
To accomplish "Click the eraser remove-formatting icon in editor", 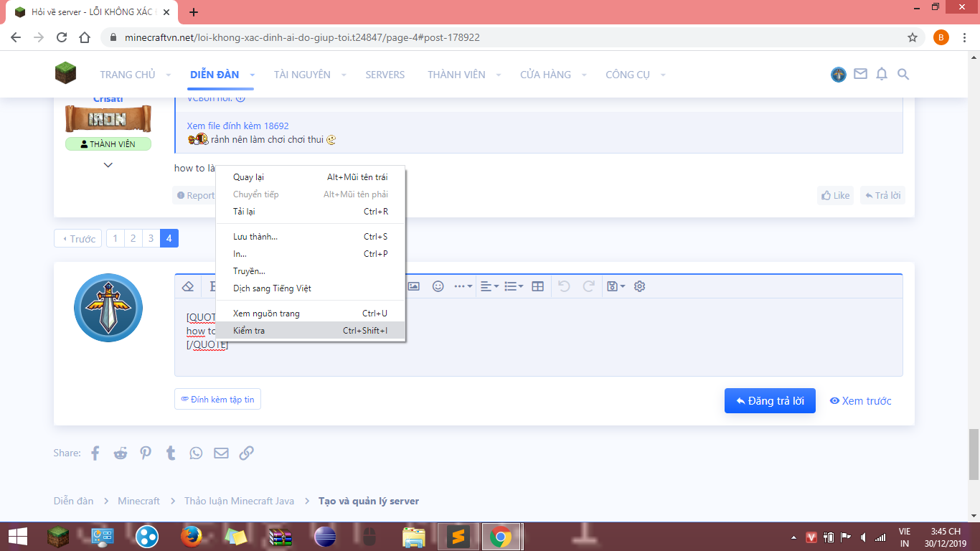I will [188, 286].
